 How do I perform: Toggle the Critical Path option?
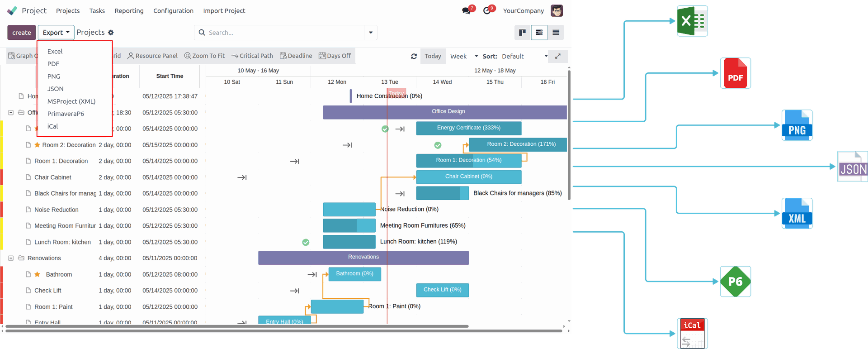coord(252,56)
